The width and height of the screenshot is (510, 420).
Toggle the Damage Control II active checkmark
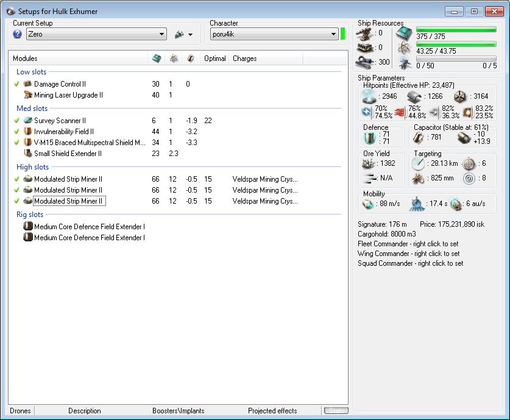click(x=17, y=84)
